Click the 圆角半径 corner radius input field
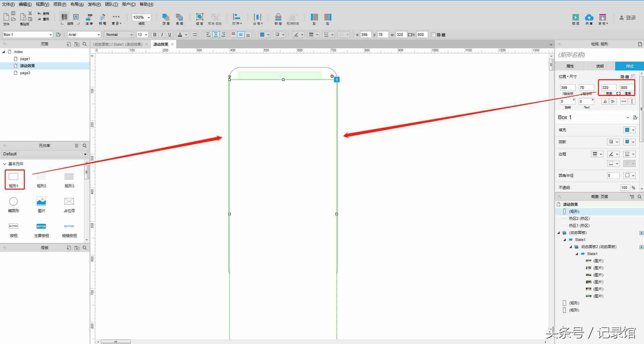Viewport: 644px width, 344px height. pos(613,176)
